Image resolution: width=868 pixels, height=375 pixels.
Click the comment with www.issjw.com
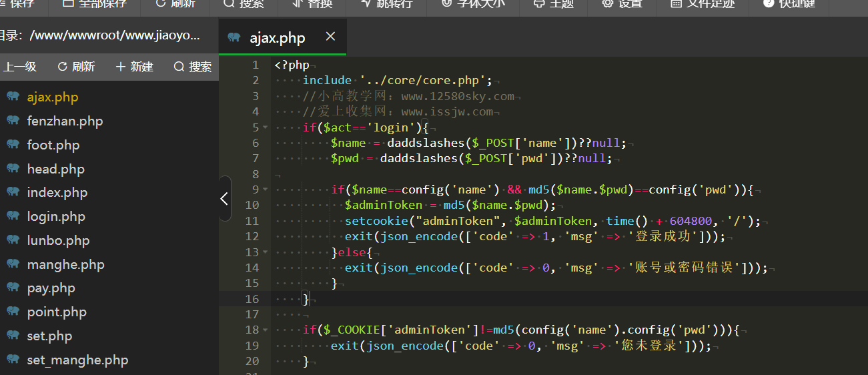[398, 111]
